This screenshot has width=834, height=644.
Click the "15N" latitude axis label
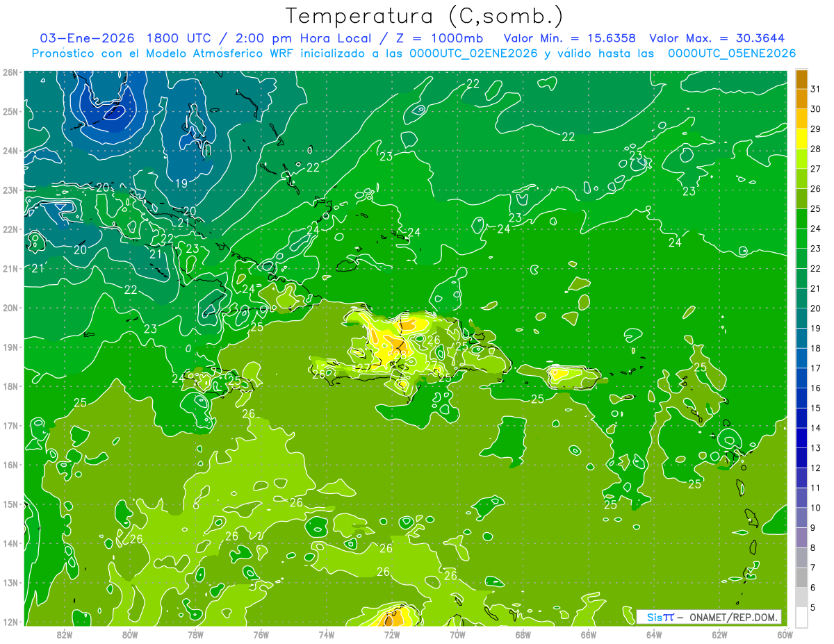pos(10,504)
